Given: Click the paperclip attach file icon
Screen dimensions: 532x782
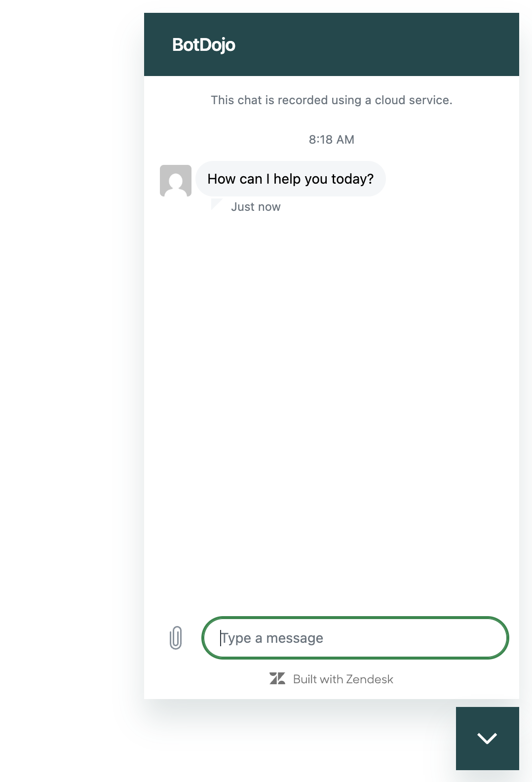Looking at the screenshot, I should tap(176, 637).
